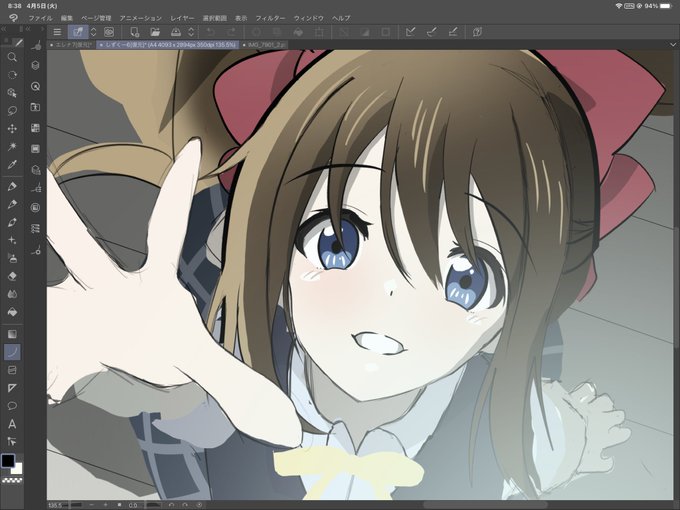Select the black main color swatch
The height and width of the screenshot is (510, 680).
pyautogui.click(x=7, y=461)
